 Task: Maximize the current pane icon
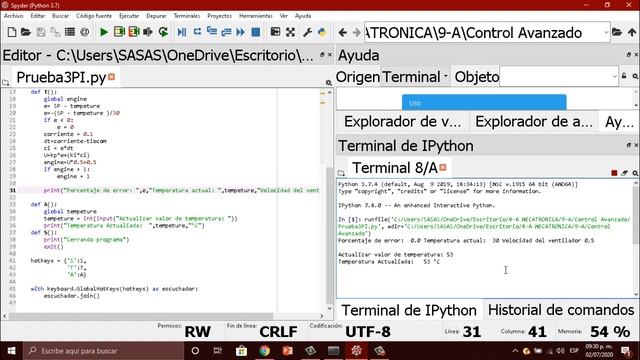tap(276, 32)
